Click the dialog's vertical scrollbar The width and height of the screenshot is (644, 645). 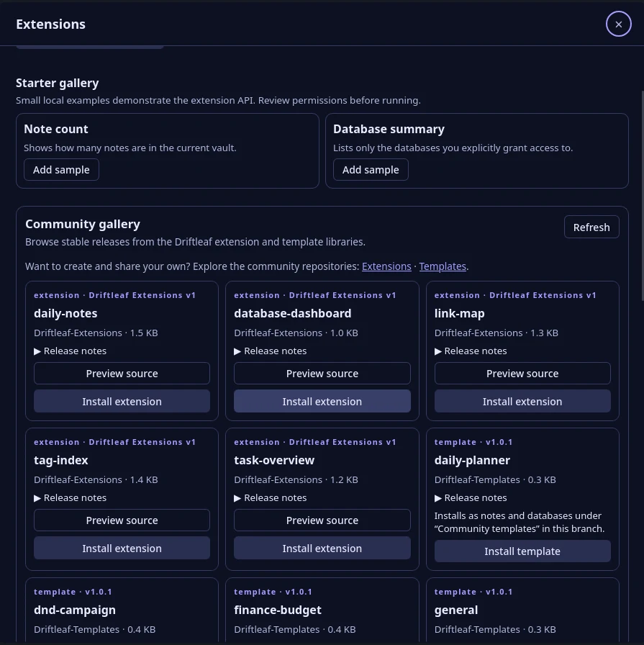642,195
